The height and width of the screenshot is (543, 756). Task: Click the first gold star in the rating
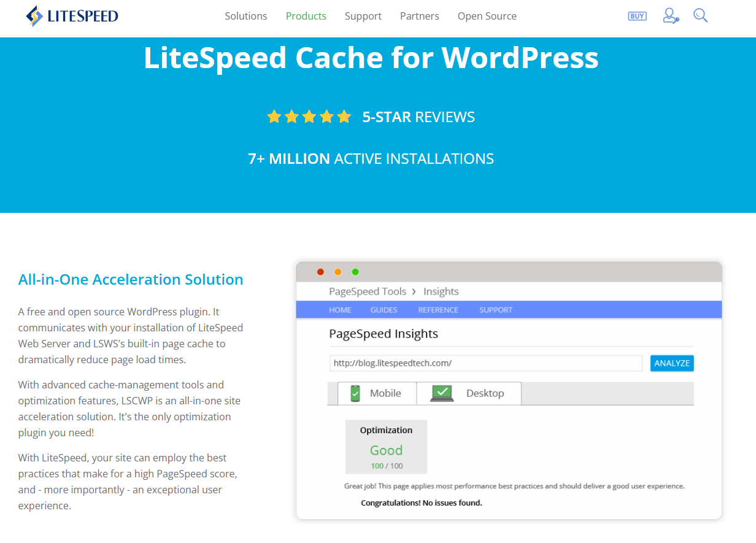click(x=274, y=116)
